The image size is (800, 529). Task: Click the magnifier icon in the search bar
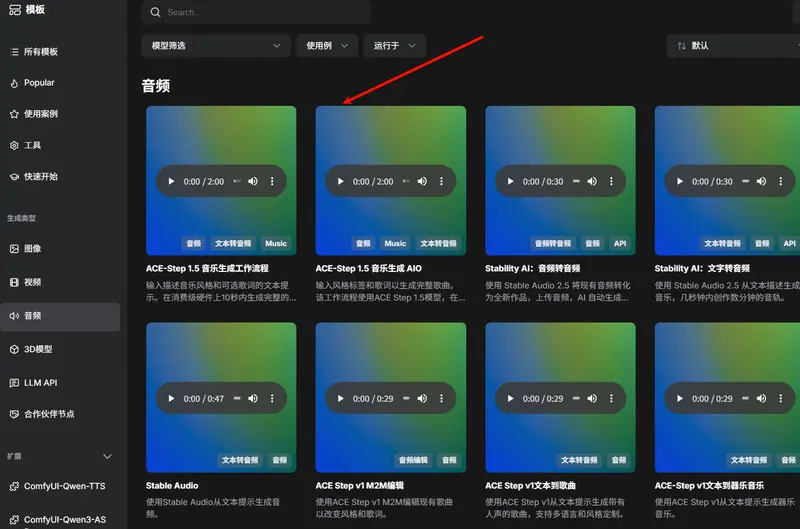click(156, 12)
